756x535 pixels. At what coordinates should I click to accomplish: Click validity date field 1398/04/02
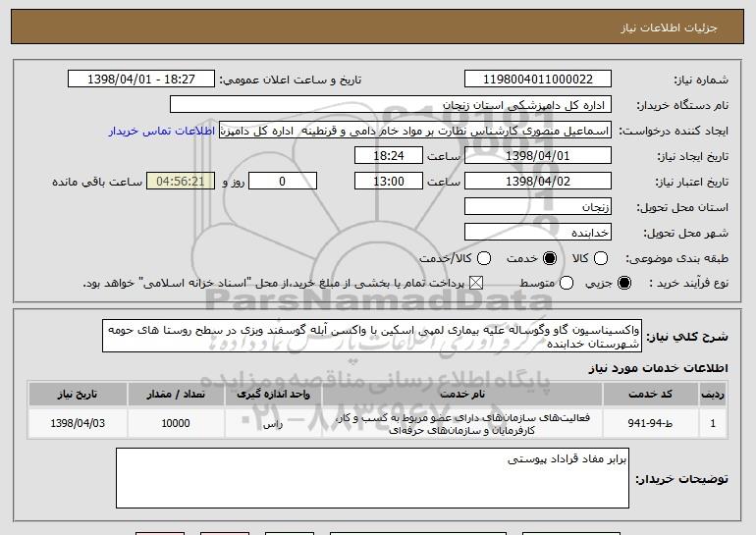[538, 182]
